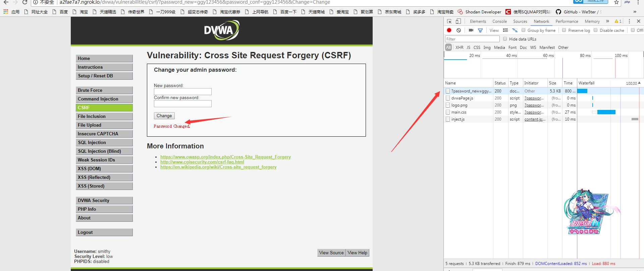Viewport: 644px width, 271px height.
Task: Open Brute Force menu item
Action: tap(104, 90)
